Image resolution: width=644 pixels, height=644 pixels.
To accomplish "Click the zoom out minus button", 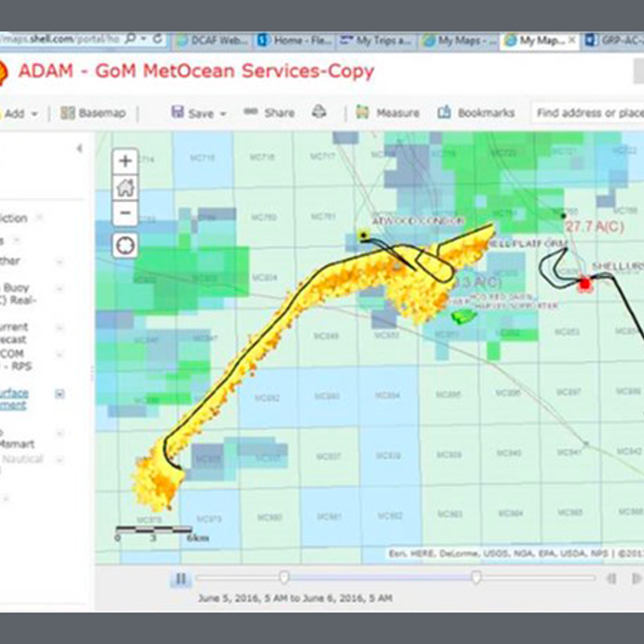I will click(125, 214).
